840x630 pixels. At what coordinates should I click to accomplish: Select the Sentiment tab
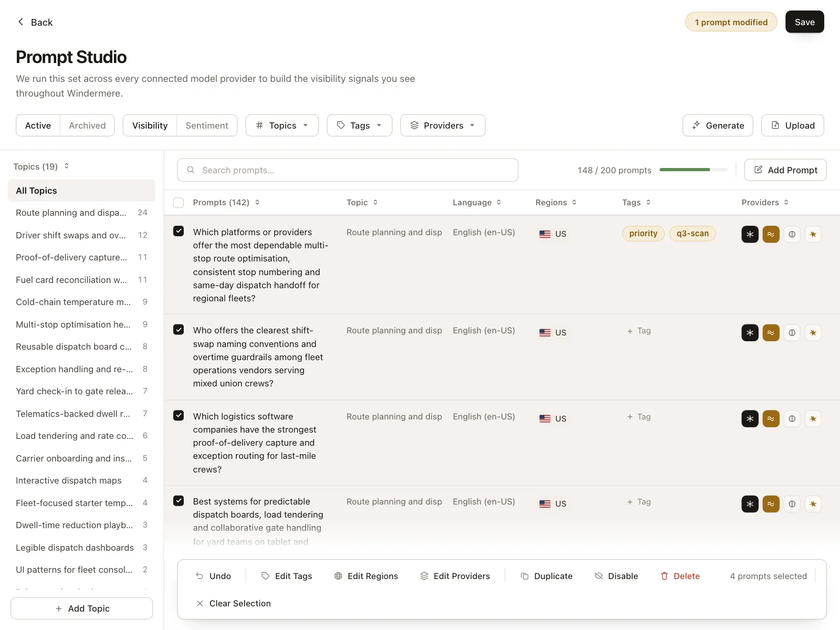[x=207, y=125]
